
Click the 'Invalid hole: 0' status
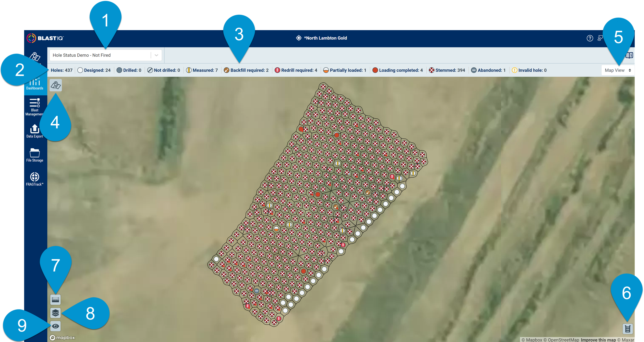pyautogui.click(x=529, y=70)
